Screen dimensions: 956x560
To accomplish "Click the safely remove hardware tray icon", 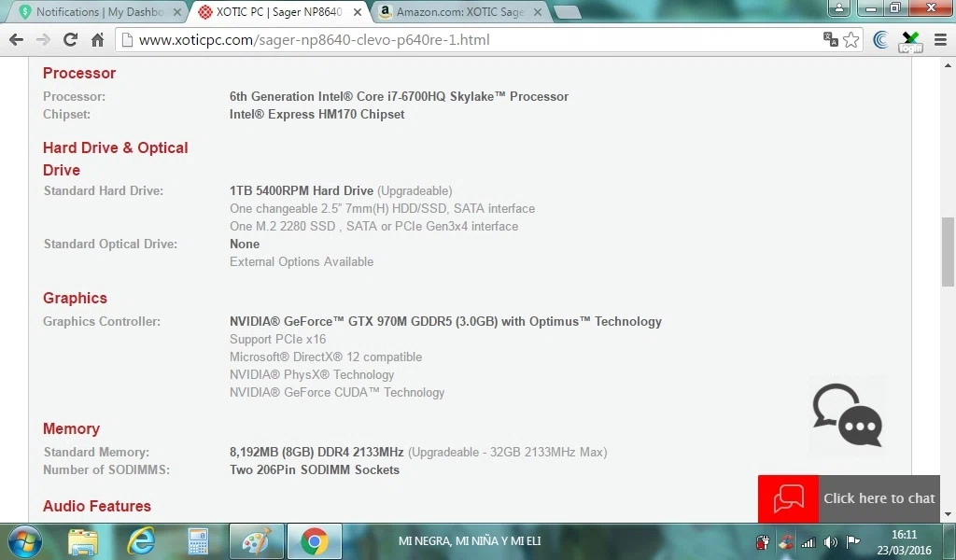I will click(762, 541).
